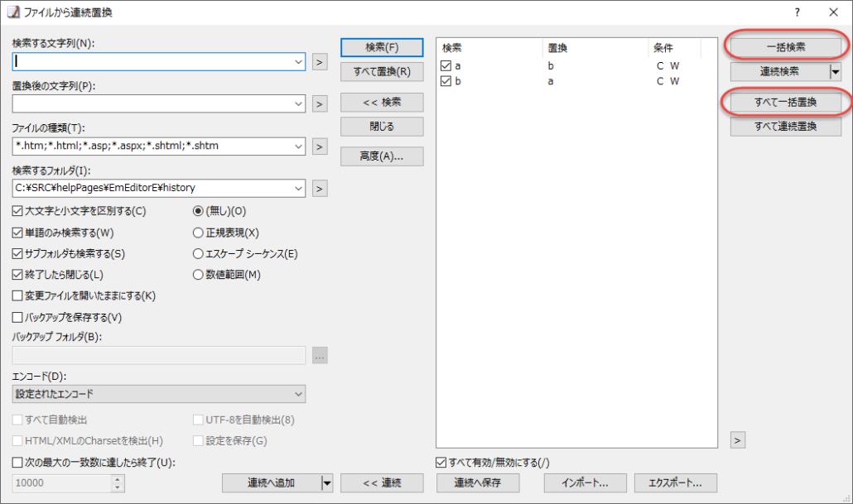The width and height of the screenshot is (853, 504).
Task: Open the > menu next to replacement string field
Action: [x=320, y=103]
